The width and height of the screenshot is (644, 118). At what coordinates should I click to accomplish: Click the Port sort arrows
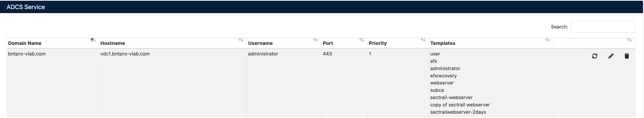coord(362,40)
